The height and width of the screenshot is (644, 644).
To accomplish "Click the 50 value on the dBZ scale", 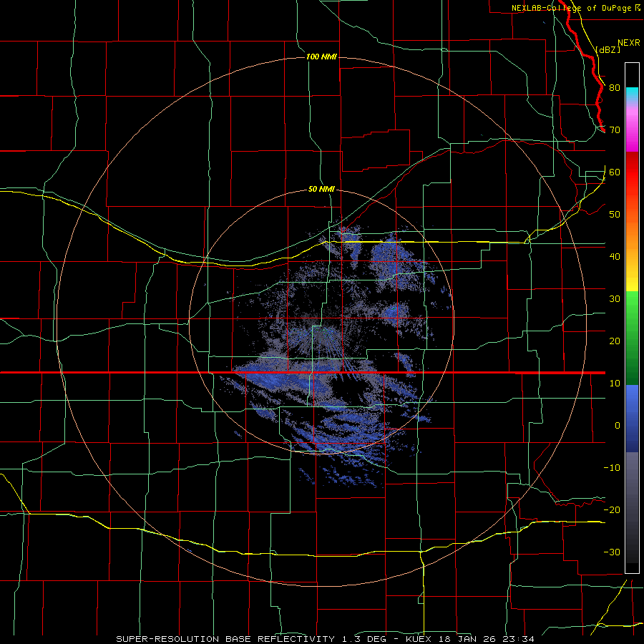I will [615, 215].
